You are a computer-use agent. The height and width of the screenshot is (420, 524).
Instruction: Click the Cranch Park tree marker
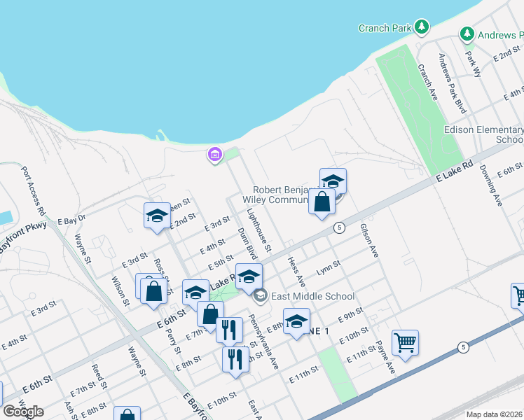point(422,27)
